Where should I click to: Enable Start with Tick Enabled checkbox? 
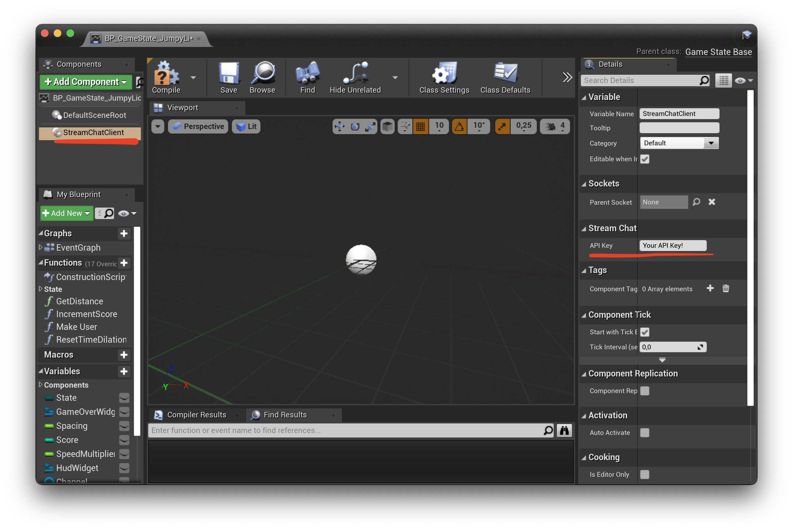tap(645, 331)
